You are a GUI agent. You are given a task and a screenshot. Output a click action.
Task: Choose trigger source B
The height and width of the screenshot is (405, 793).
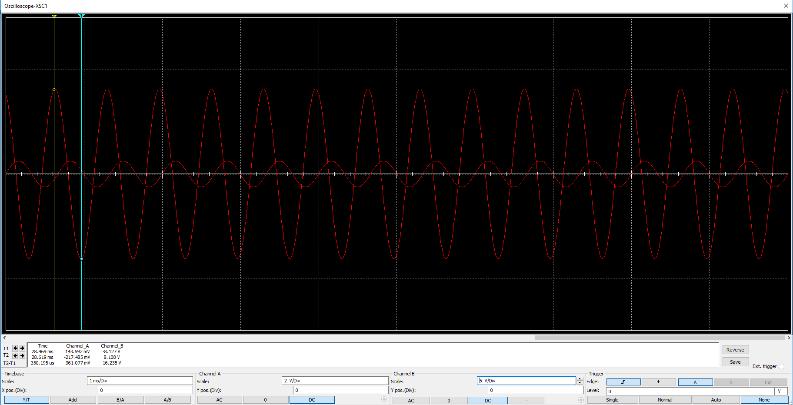click(731, 382)
